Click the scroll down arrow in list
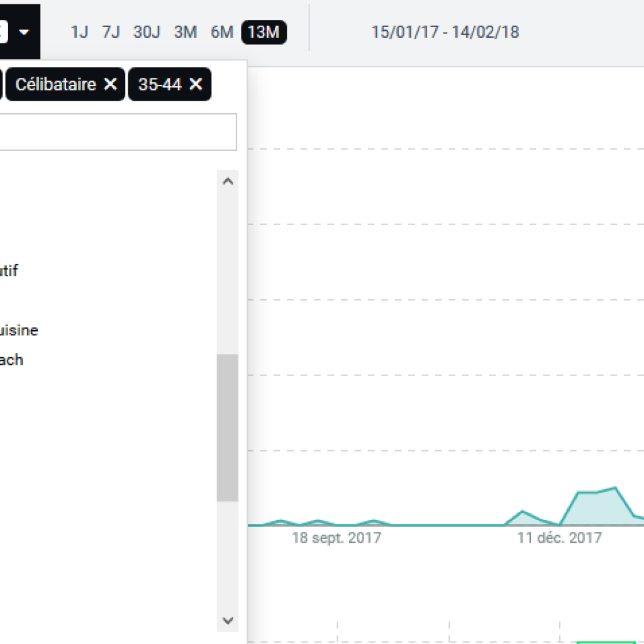The image size is (644, 644). [x=228, y=620]
